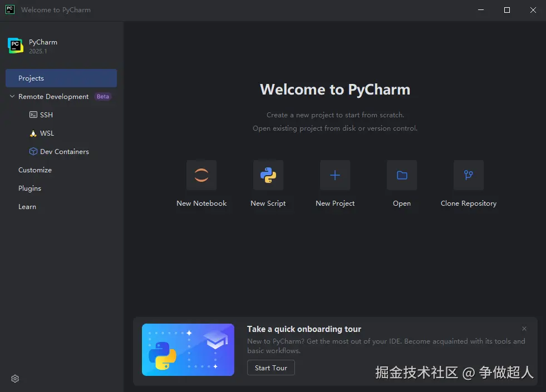Select WSL under Remote Development
The image size is (546, 392).
[x=47, y=133]
